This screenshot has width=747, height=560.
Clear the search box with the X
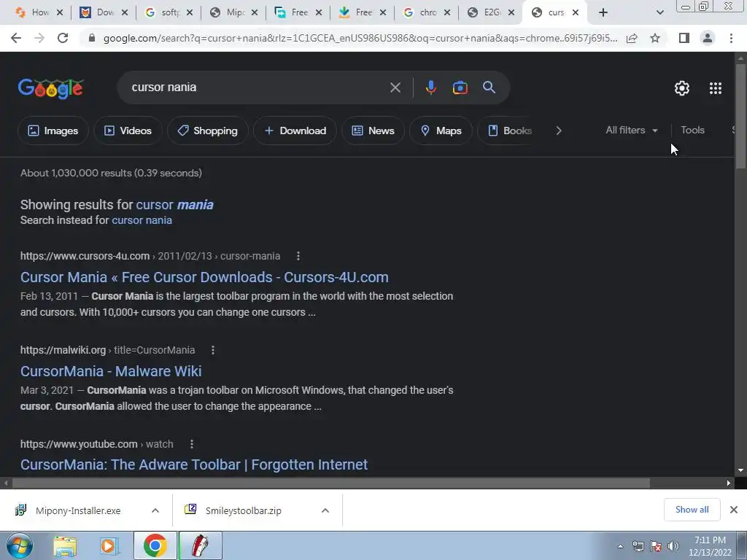pos(395,87)
